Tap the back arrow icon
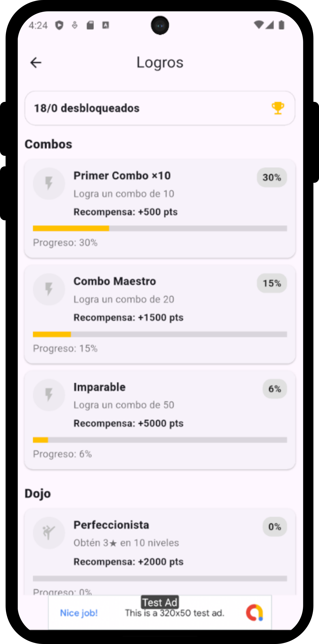The height and width of the screenshot is (644, 319). click(36, 62)
